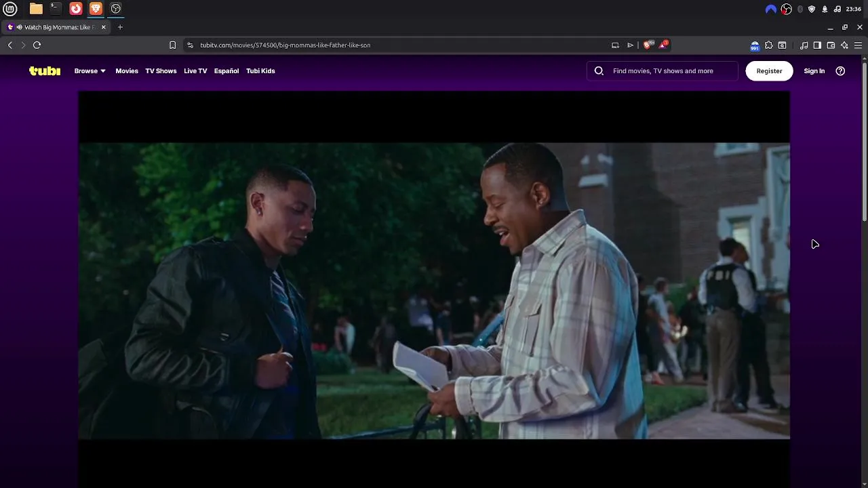
Task: Expand the Browse dropdown menu
Action: (90, 70)
